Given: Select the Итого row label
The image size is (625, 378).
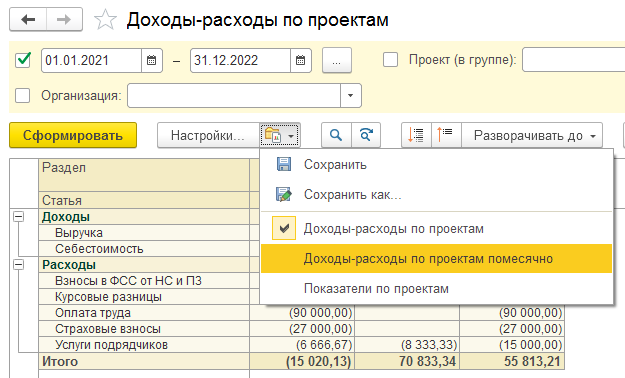Looking at the screenshot, I should point(144,361).
